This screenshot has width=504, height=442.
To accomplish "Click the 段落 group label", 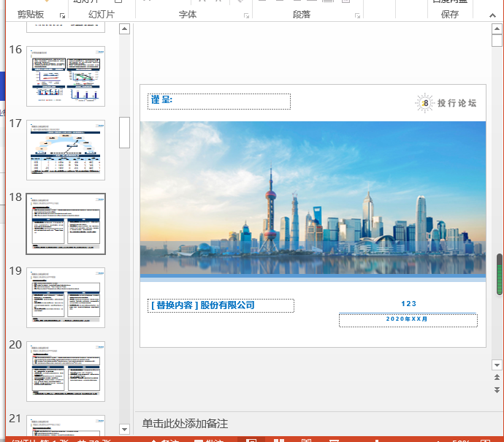I will tap(302, 15).
